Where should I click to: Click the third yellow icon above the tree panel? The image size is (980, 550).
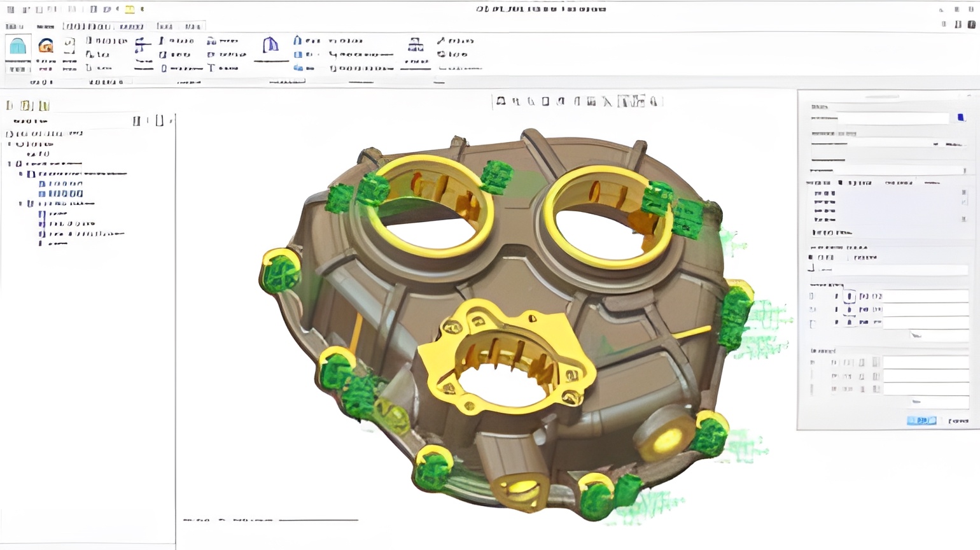43,106
